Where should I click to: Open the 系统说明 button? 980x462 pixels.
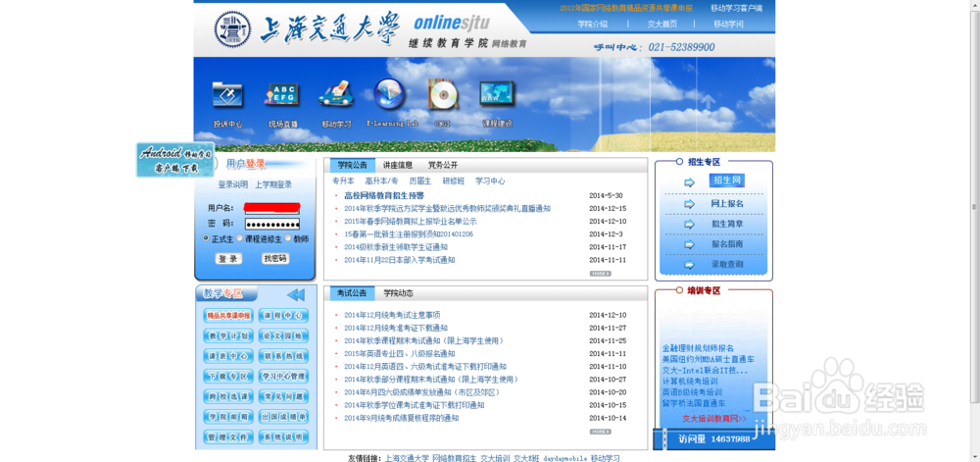point(283,437)
